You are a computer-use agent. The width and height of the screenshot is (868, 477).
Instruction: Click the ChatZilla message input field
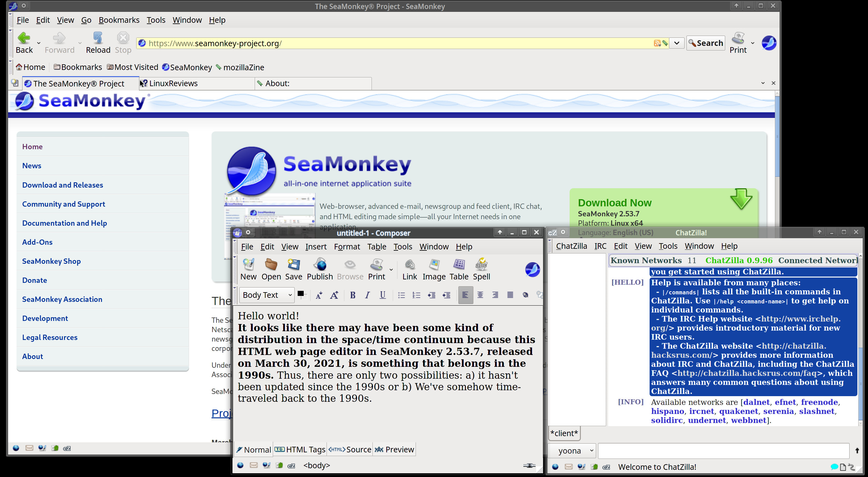point(723,451)
